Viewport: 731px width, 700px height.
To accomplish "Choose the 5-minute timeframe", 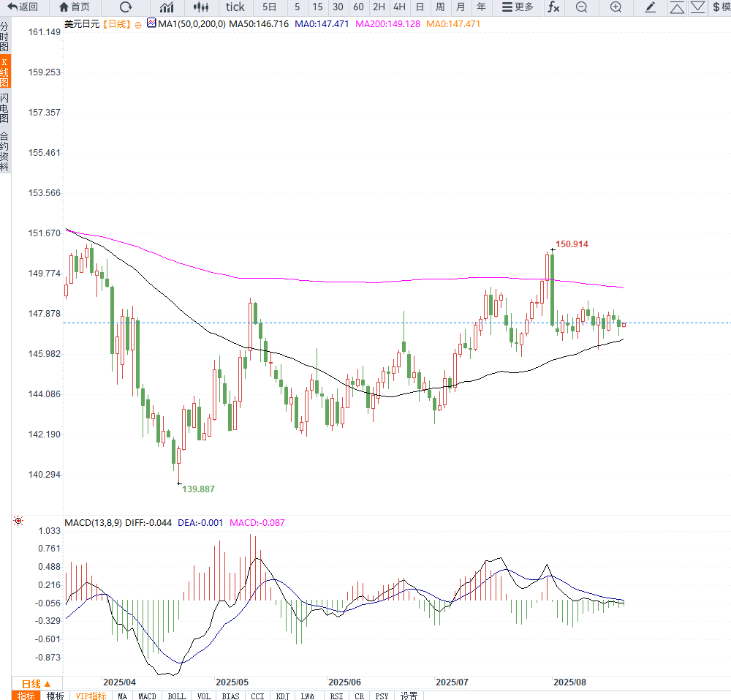I will click(297, 7).
